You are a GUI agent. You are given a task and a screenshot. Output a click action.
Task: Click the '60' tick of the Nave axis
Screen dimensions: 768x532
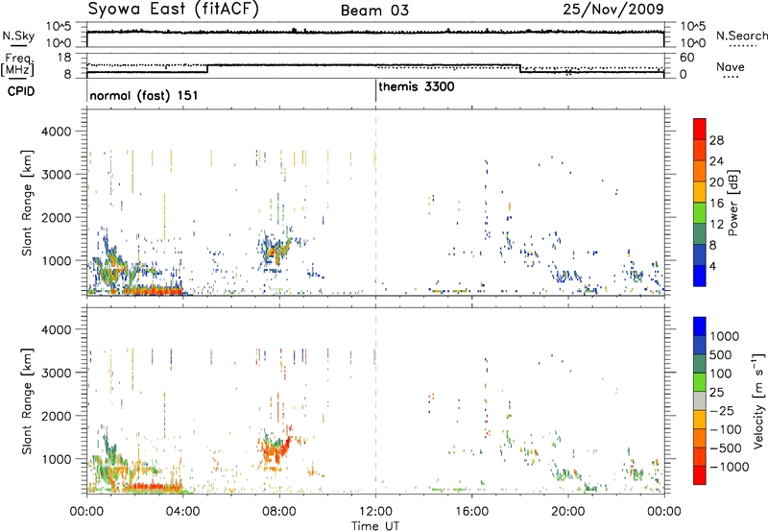pyautogui.click(x=687, y=58)
